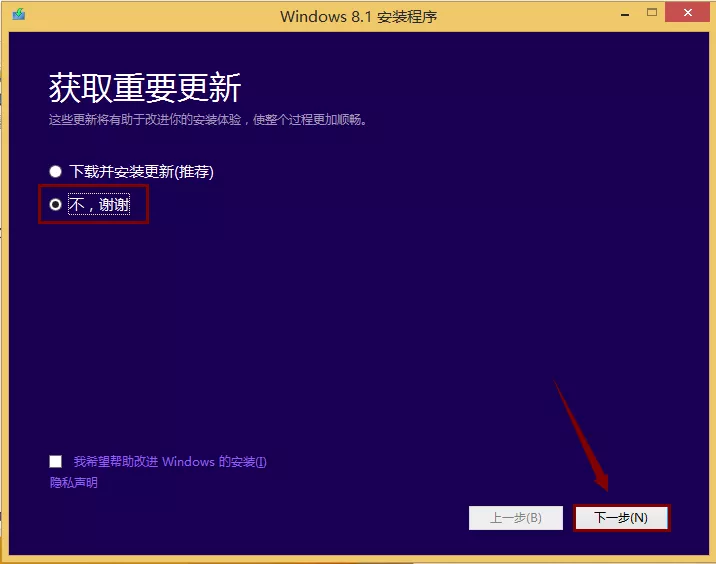Click the 上一步(B) button

tap(516, 518)
